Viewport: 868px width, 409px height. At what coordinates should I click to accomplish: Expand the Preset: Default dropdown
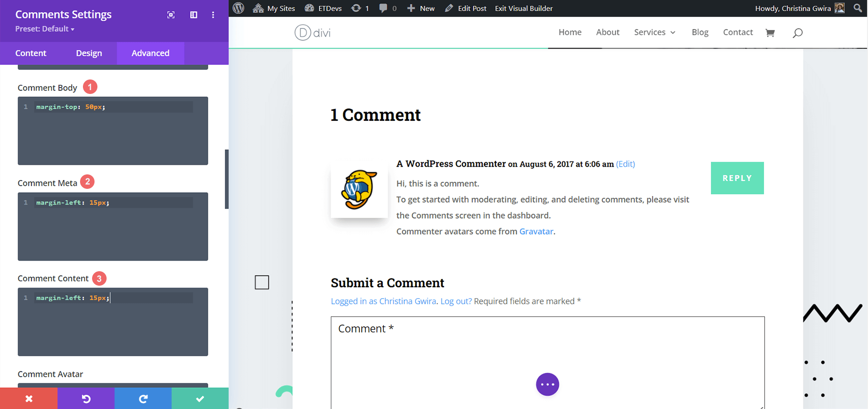pos(45,29)
